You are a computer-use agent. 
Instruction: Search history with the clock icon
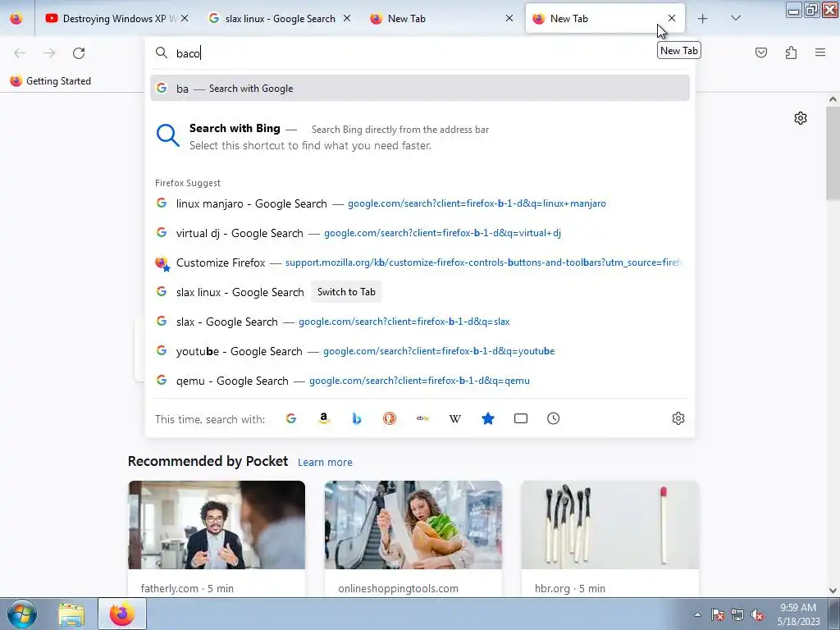coord(554,418)
